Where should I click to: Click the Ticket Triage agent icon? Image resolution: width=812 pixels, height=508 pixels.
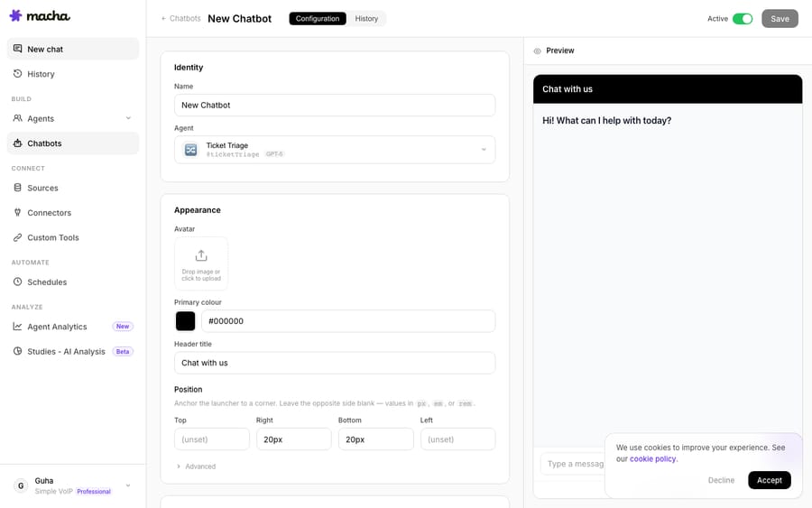click(x=190, y=150)
